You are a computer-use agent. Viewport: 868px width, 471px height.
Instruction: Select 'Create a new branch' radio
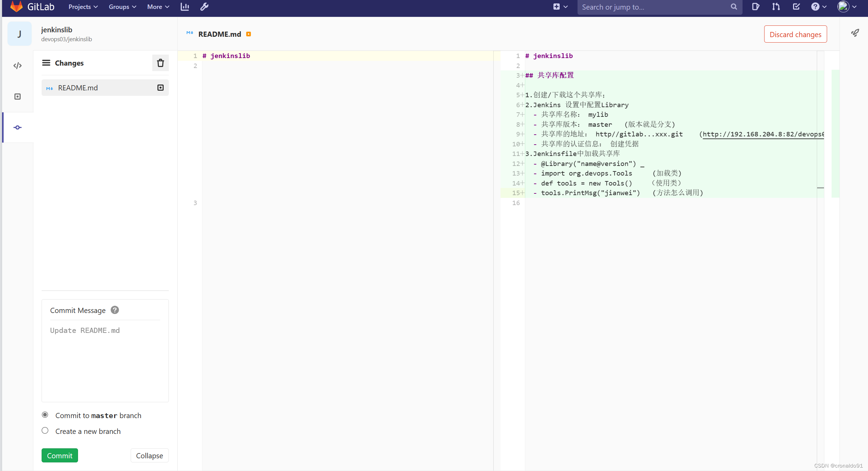(x=45, y=430)
